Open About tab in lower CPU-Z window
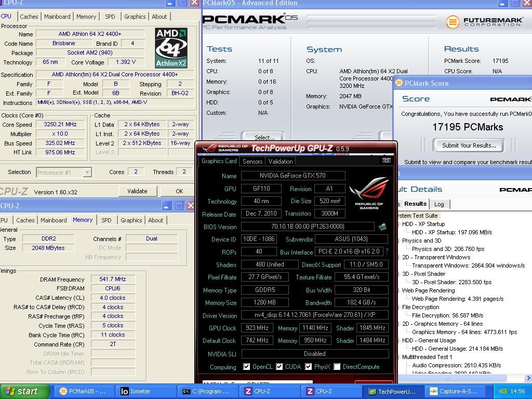This screenshot has height=399, width=532. (156, 220)
